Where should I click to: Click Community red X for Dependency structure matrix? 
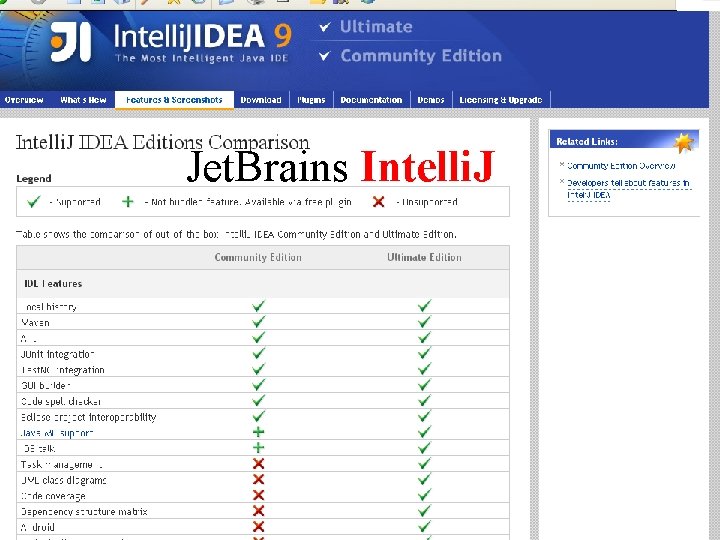(x=259, y=511)
